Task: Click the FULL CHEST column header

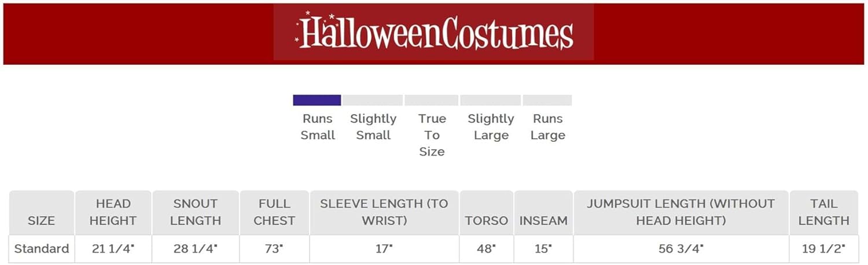Action: pyautogui.click(x=275, y=212)
